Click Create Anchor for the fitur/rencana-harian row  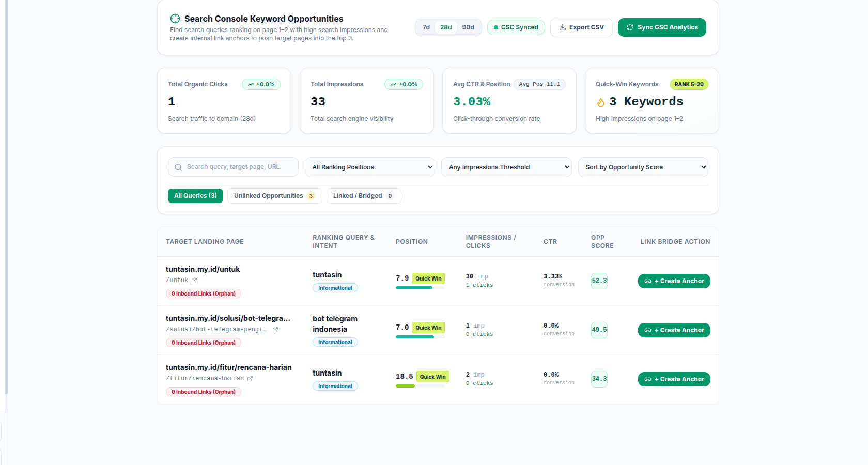click(674, 379)
